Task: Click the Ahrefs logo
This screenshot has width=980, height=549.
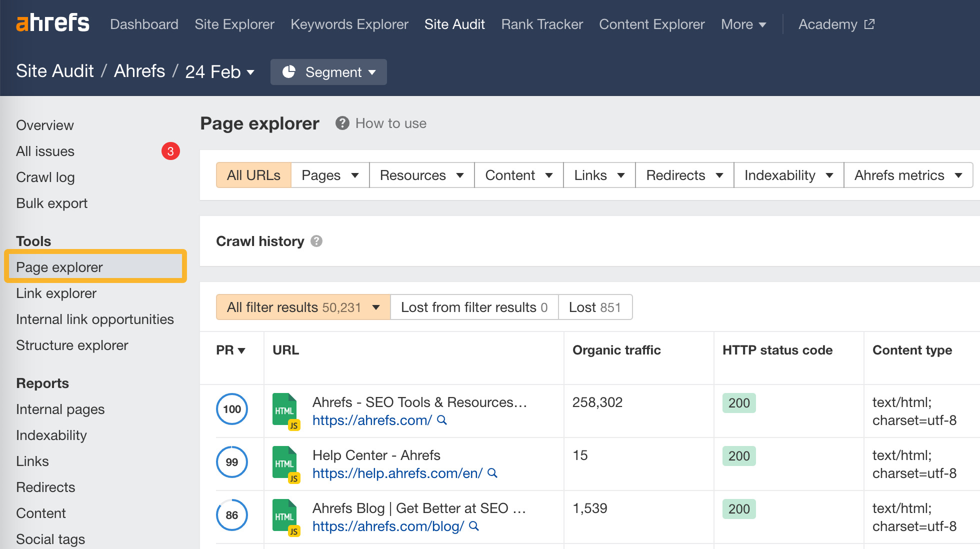Action: point(52,22)
